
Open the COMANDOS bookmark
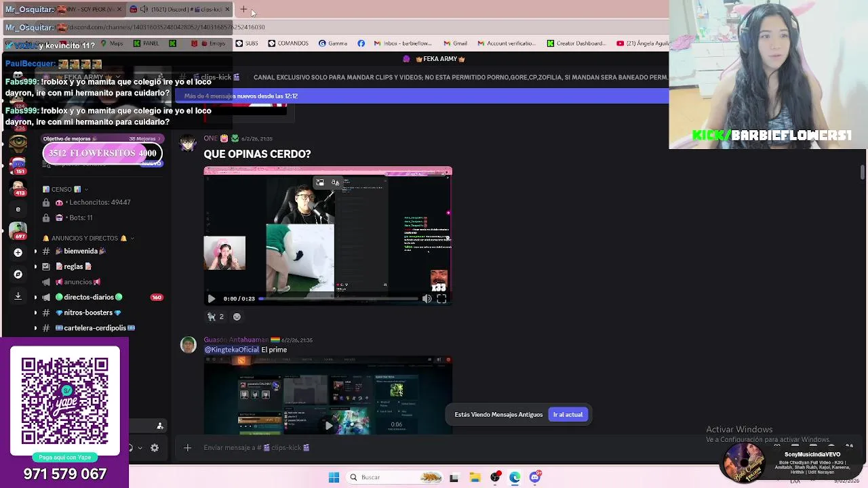tap(288, 43)
